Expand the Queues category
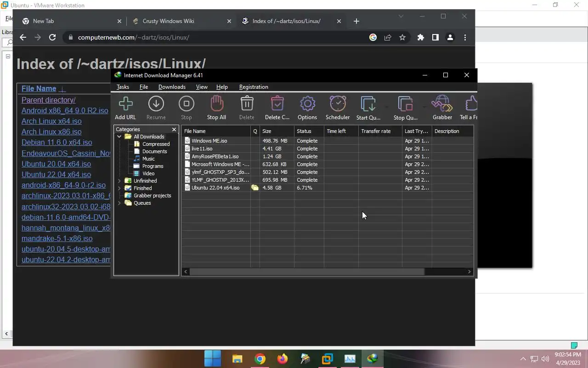 coord(119,203)
